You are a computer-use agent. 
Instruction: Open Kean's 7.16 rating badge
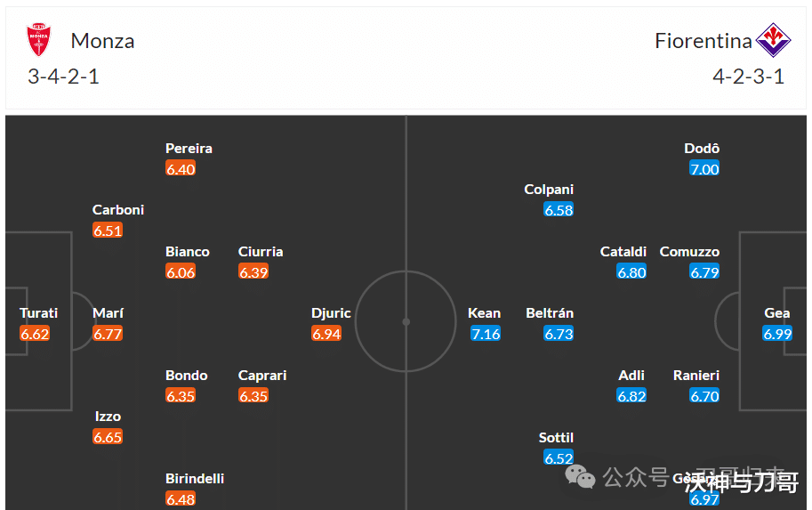tap(486, 334)
